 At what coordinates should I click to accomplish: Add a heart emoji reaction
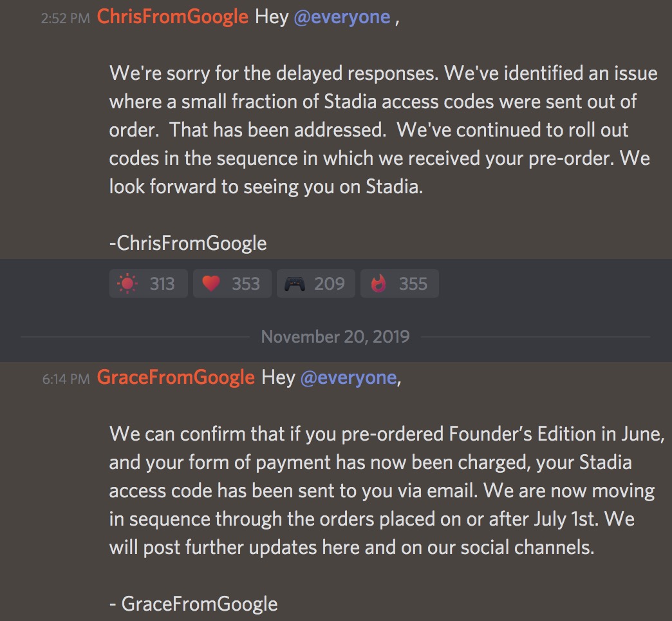tap(211, 283)
